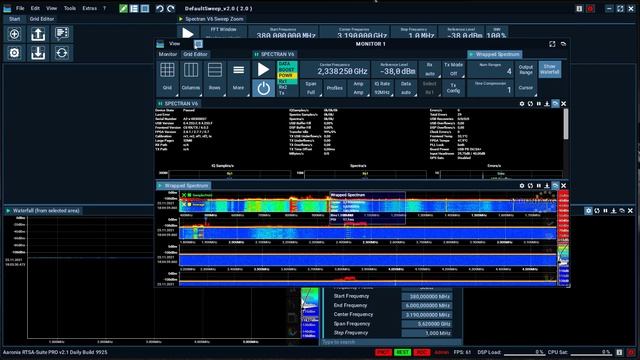Screen dimensions: 640x360
Task: Open the IQ Rate 92MHz dropdown
Action: (382, 88)
